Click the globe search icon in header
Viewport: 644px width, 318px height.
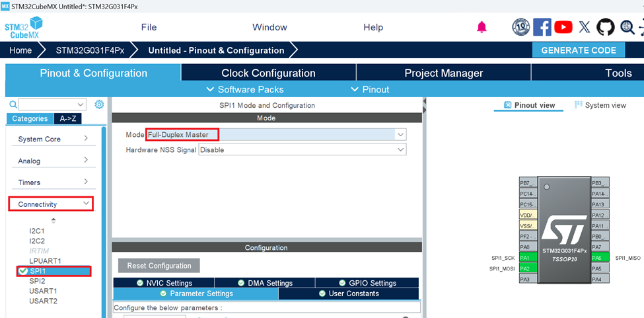coord(627,27)
